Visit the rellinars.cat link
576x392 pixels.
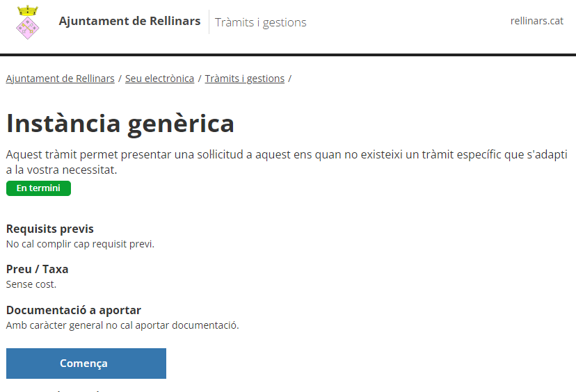coord(536,21)
